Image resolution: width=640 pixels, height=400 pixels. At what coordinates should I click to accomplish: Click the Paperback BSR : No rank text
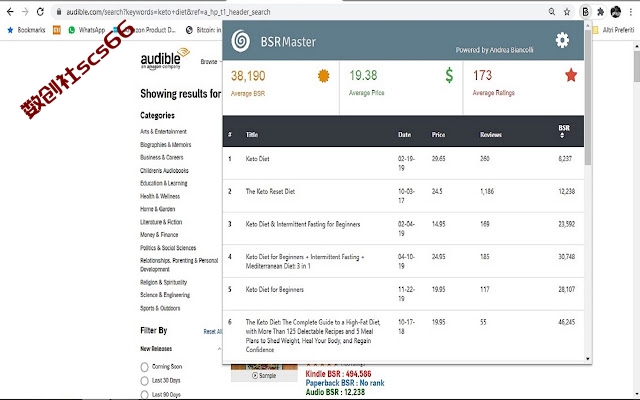pyautogui.click(x=345, y=383)
